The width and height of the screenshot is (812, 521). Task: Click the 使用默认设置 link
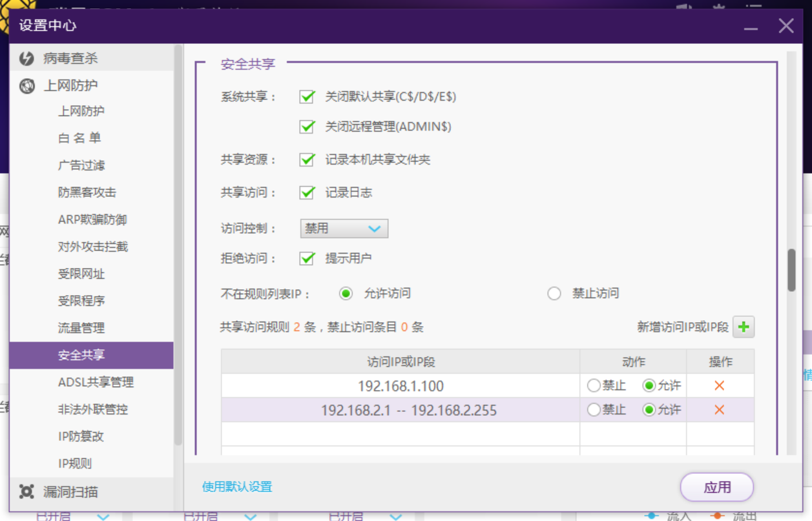pos(237,487)
